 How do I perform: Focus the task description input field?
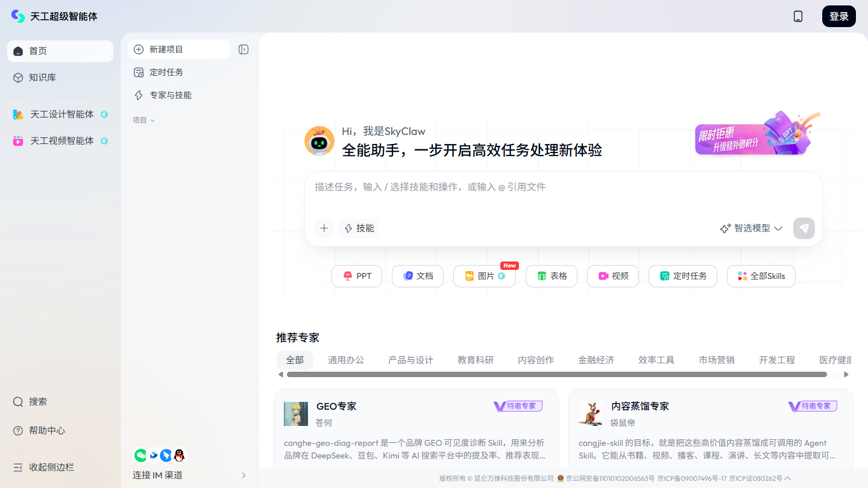tap(563, 187)
